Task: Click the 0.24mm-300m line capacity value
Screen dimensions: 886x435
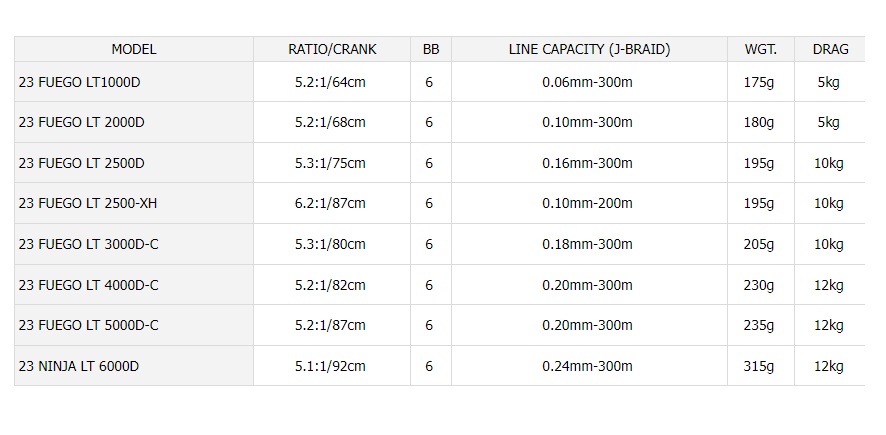Action: (x=587, y=366)
